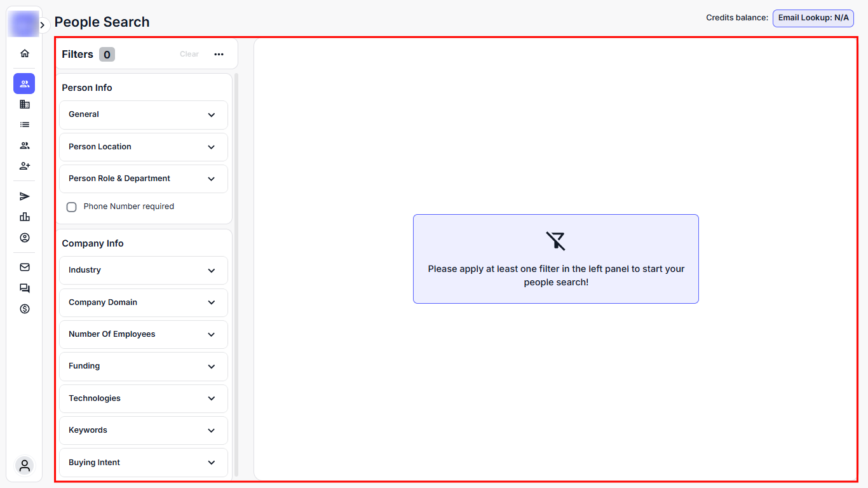
Task: Expand the Person Location filter
Action: pos(144,147)
